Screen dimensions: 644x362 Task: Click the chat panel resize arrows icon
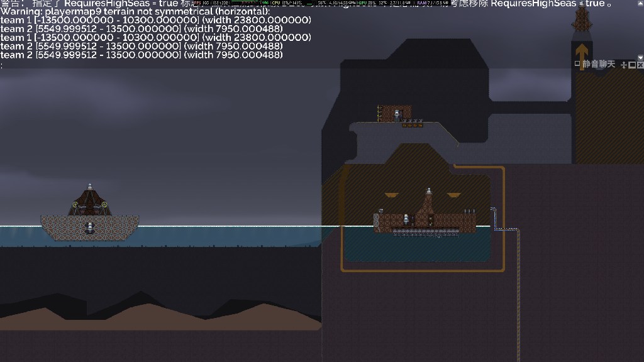tap(623, 65)
